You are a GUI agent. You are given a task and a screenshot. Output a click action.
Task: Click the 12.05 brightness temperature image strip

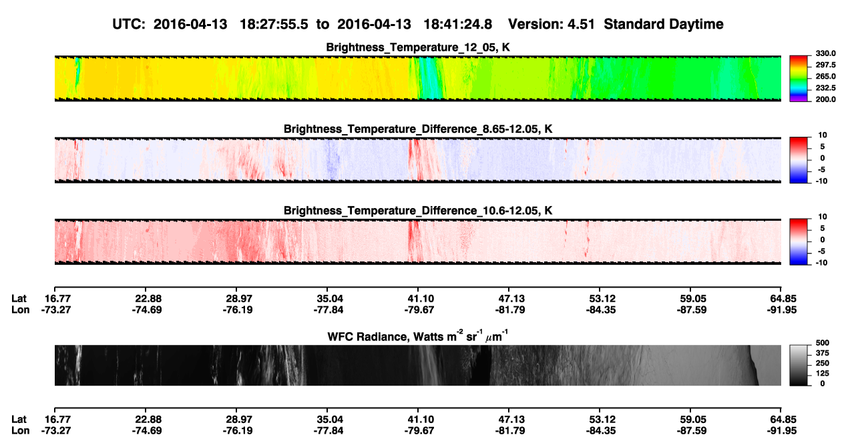tap(418, 78)
